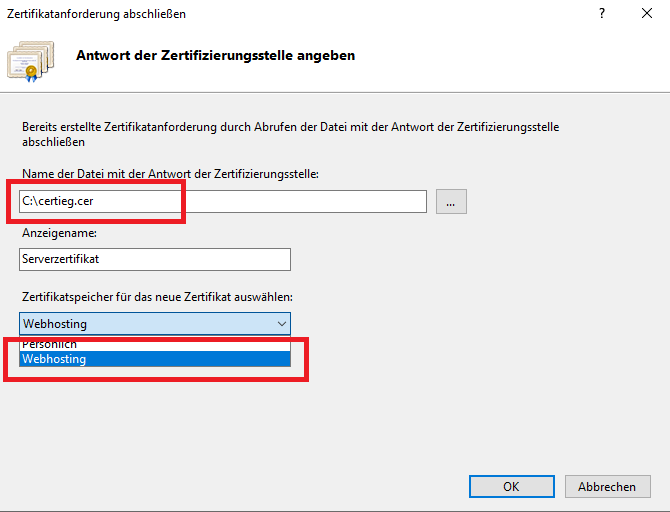Click the heading Antwort der Zertifizierungsstelle angeben
This screenshot has height=512, width=670.
(215, 55)
